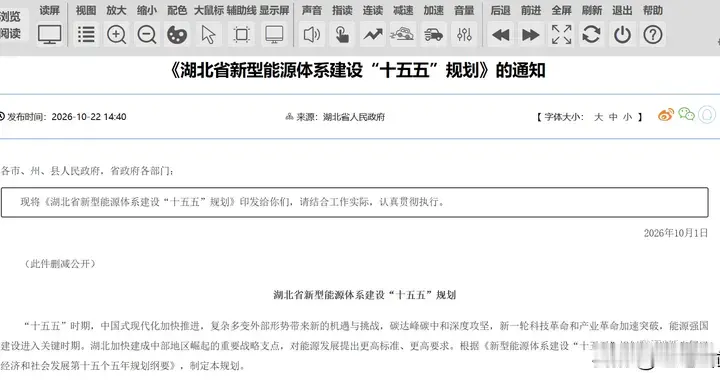This screenshot has height=380, width=720.
Task: Click the 减速 slow-down speech icon
Action: 403,34
